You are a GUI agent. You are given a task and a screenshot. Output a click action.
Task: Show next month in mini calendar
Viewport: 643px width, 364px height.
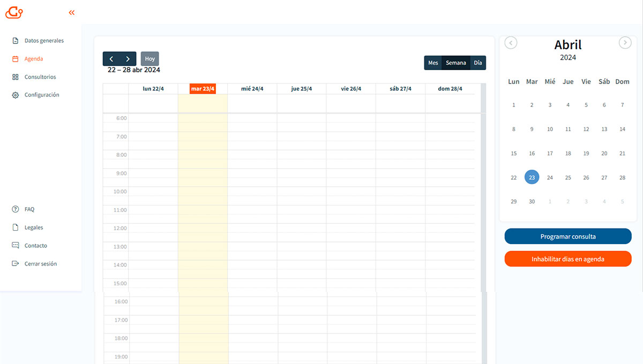pos(625,43)
